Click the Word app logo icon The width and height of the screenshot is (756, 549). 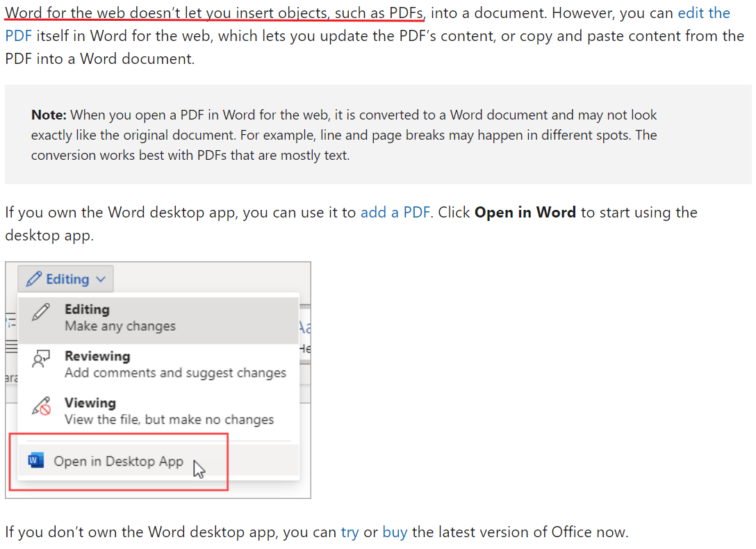35,460
